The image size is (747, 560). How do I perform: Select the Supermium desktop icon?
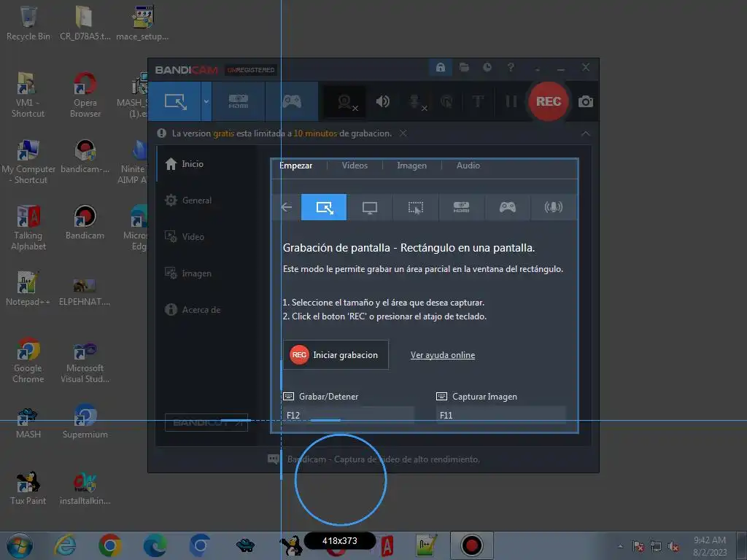click(x=85, y=422)
